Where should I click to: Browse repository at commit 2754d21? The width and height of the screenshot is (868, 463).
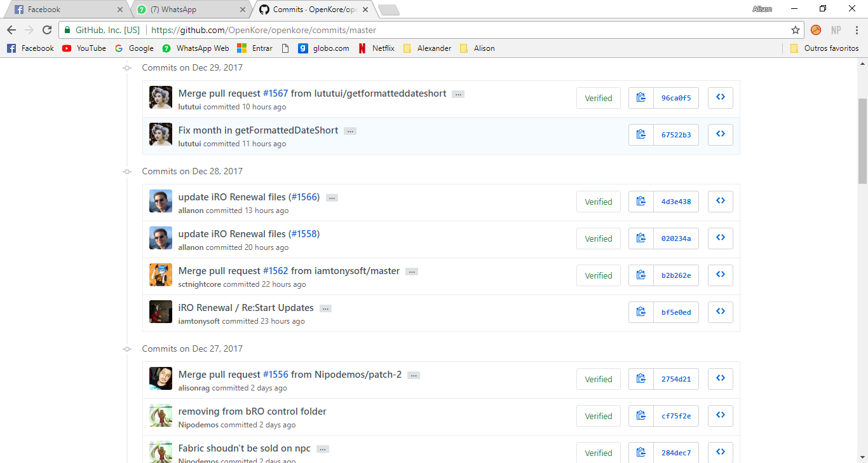pos(721,379)
